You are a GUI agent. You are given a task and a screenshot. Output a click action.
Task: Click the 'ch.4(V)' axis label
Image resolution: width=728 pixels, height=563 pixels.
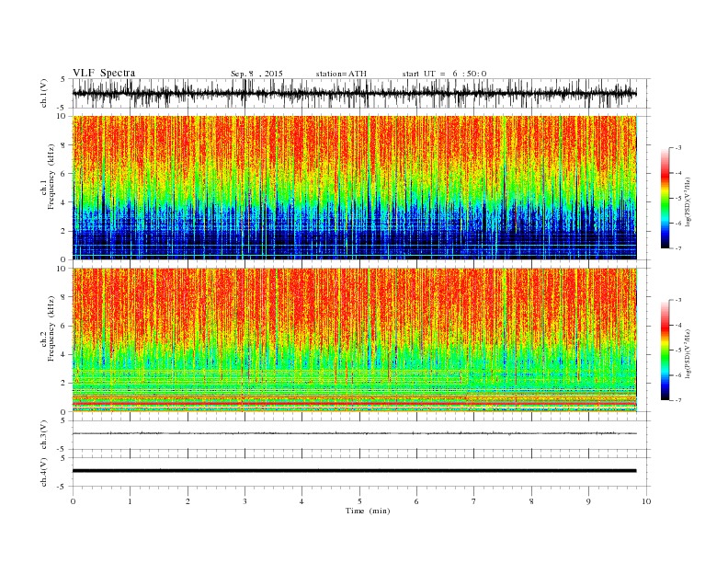(x=44, y=472)
